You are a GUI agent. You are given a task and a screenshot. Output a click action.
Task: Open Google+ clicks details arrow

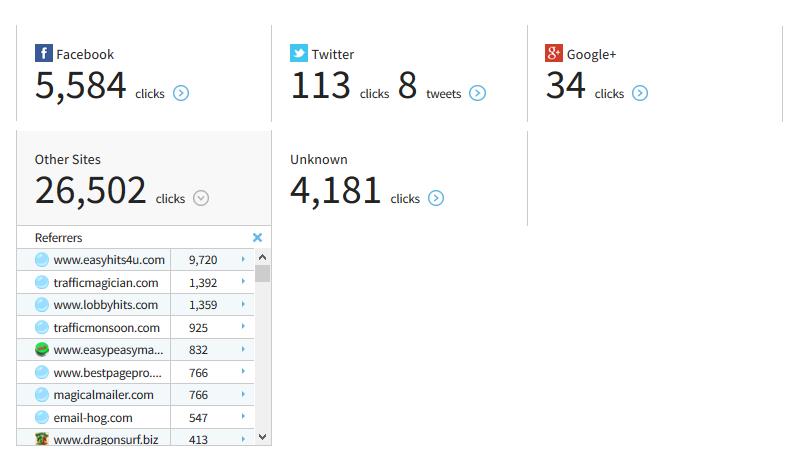click(640, 93)
